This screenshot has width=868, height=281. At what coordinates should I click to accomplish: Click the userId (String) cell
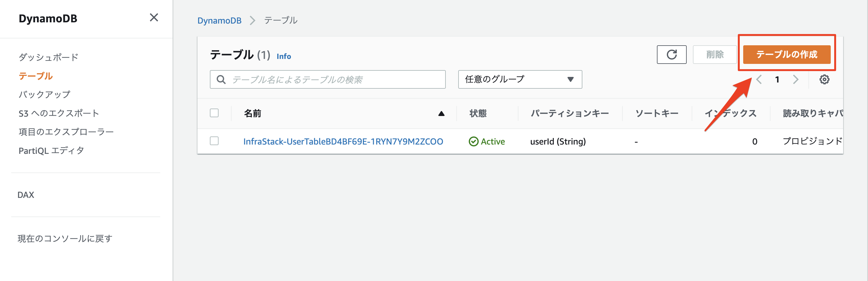coord(558,141)
